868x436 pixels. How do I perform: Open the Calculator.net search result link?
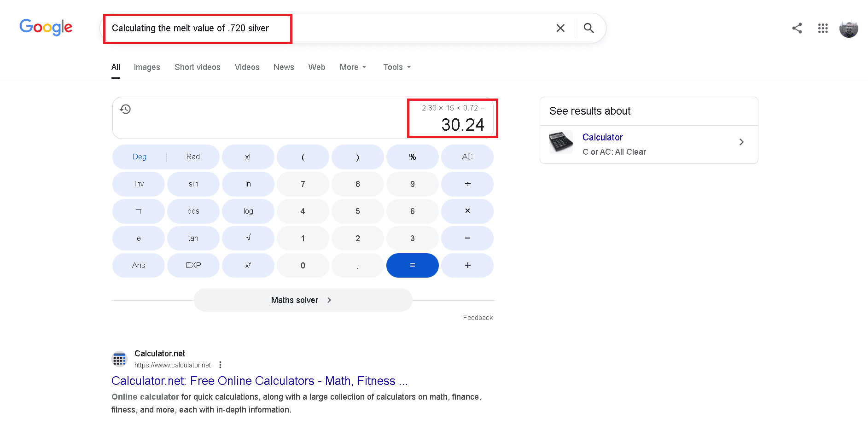(259, 381)
